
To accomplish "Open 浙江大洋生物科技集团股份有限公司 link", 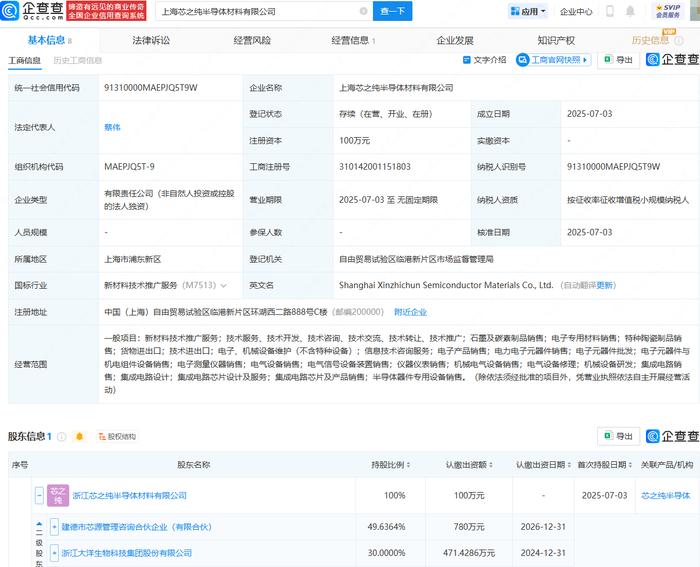I will coord(127,553).
